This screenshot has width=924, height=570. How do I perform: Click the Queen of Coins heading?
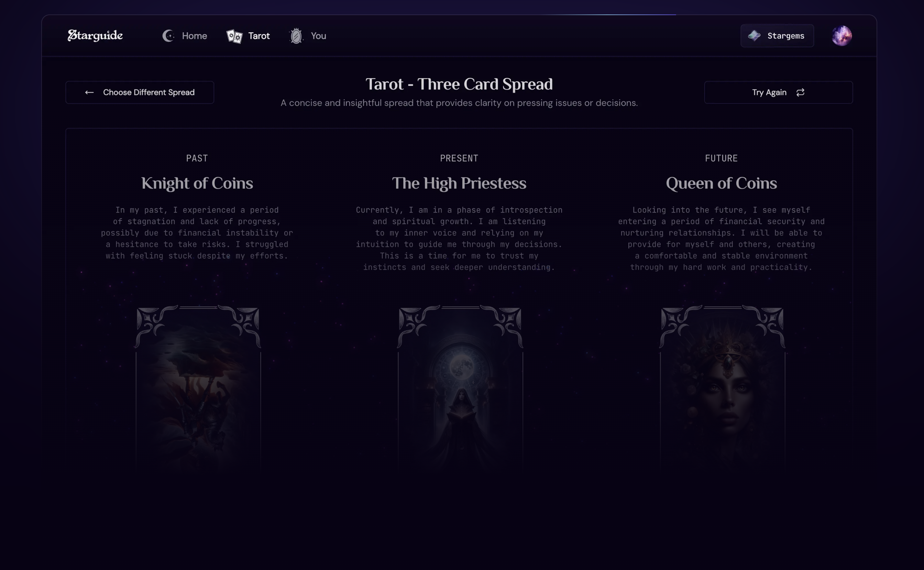721,183
